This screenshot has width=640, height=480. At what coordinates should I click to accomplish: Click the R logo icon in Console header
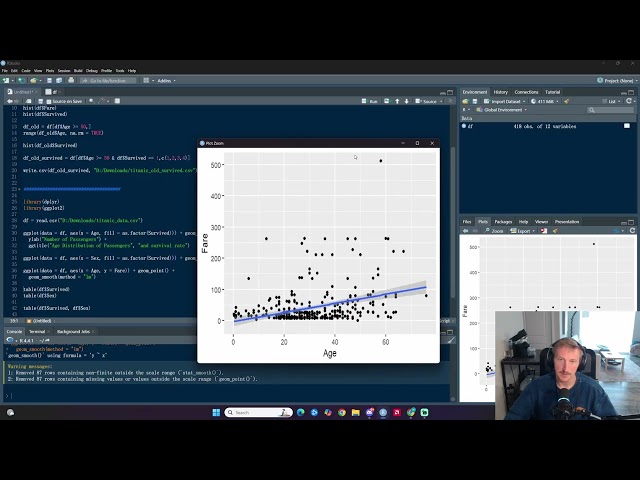[10, 340]
